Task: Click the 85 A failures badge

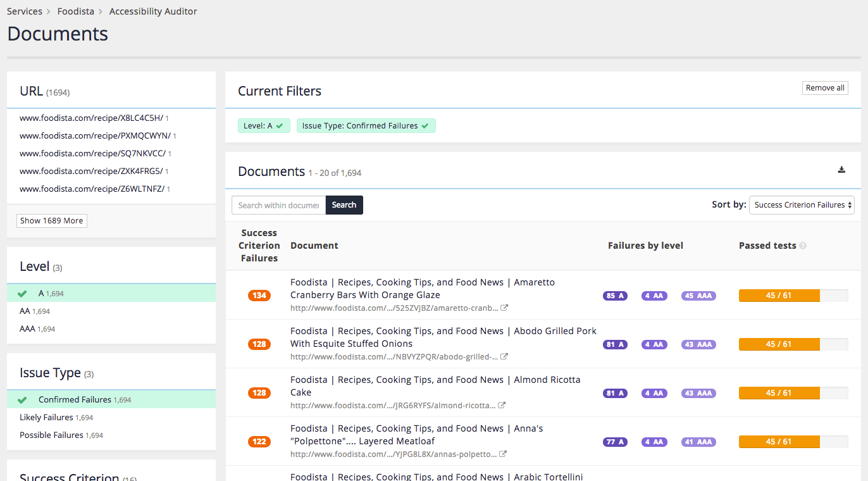Action: tap(615, 296)
